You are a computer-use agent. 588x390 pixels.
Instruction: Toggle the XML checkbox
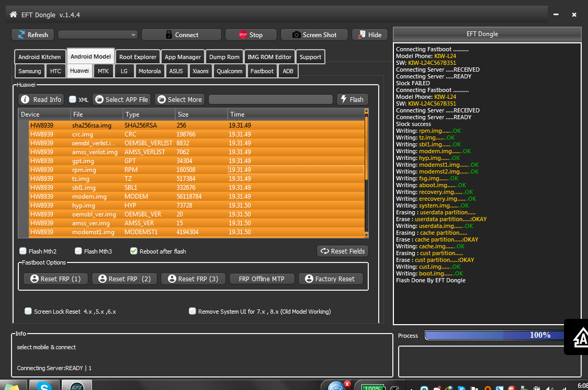pos(73,99)
